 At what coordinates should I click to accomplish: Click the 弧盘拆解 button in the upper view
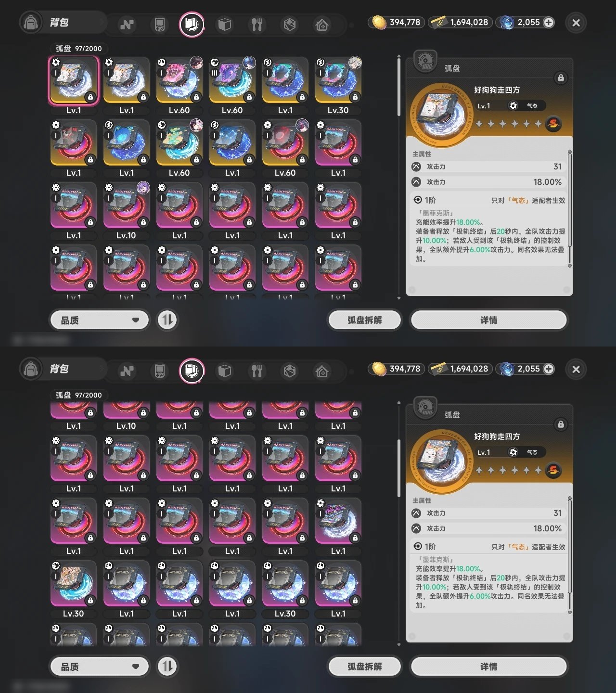click(x=364, y=320)
